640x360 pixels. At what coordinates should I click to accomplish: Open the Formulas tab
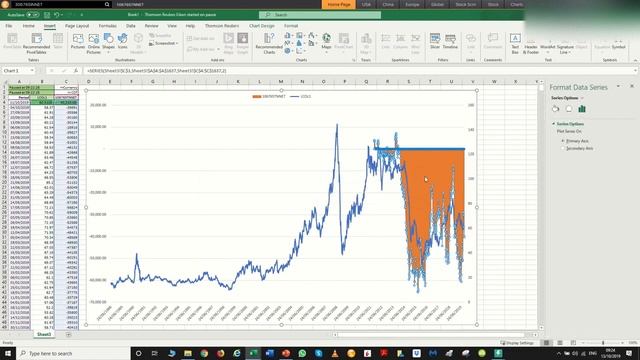tap(107, 26)
